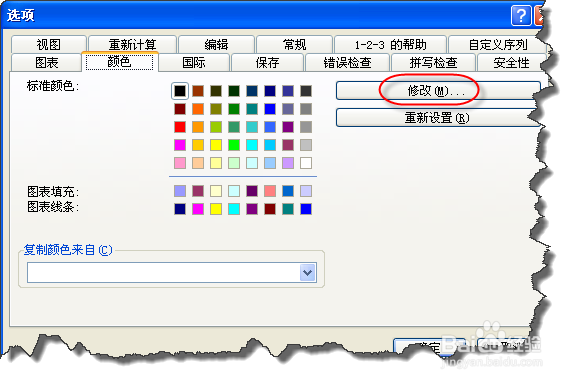Pick the magenta swatch in standard colors grid
Viewport: 575px width, 382px height.
coord(180,145)
